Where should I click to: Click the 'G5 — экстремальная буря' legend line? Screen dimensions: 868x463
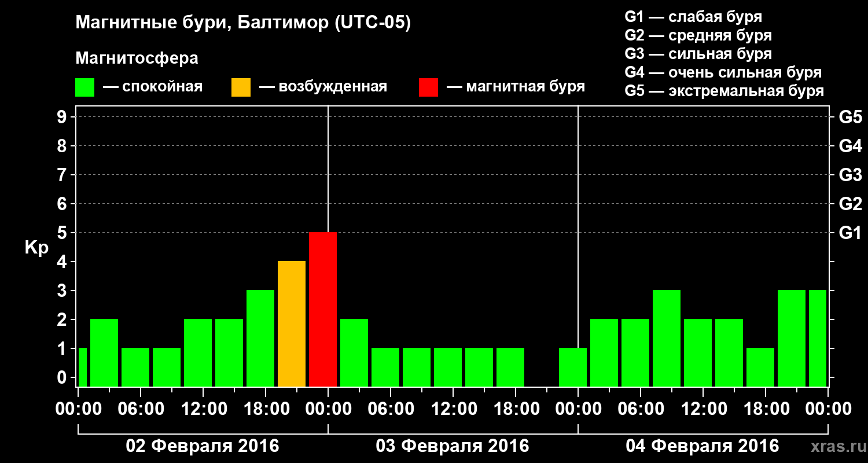tap(724, 91)
